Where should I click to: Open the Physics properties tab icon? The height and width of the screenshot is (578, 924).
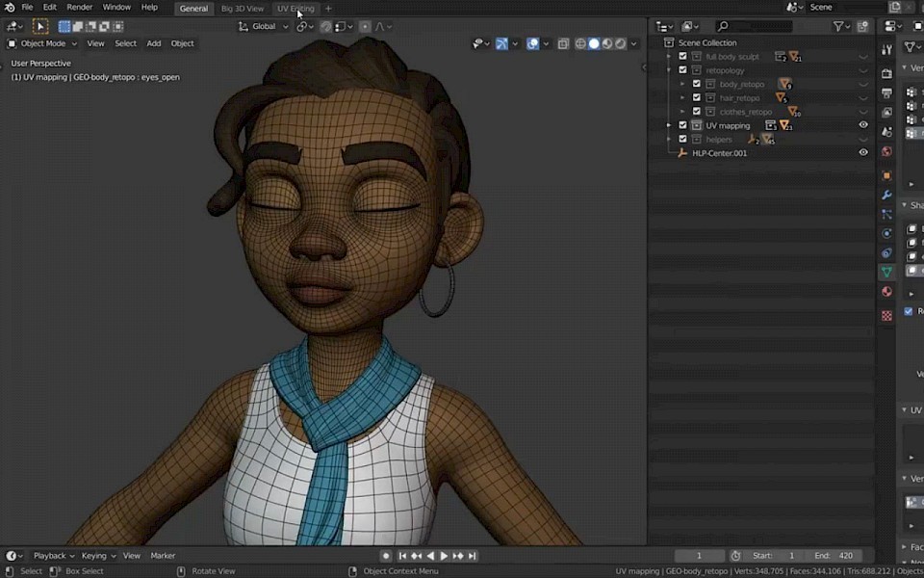(x=886, y=233)
